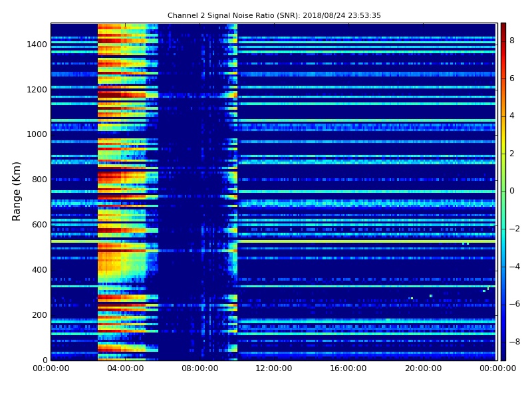Click the y-axis tick label 800
532x399 pixels.
tap(39, 180)
